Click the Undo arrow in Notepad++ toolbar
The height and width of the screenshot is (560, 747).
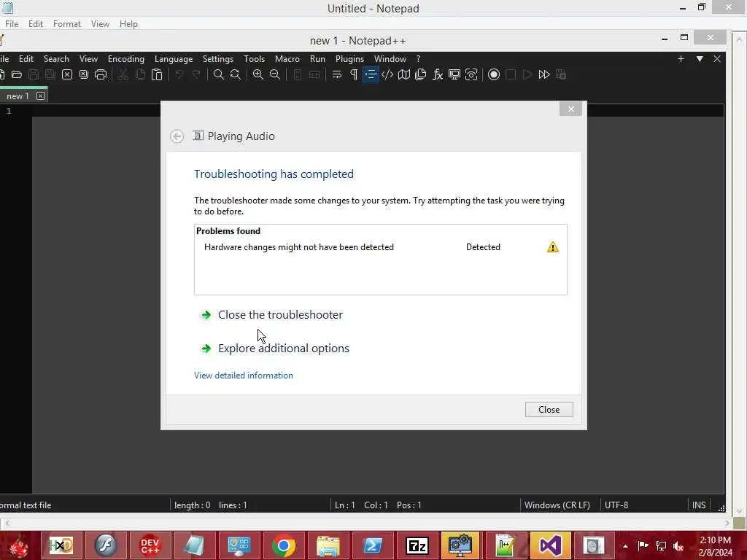click(x=179, y=74)
